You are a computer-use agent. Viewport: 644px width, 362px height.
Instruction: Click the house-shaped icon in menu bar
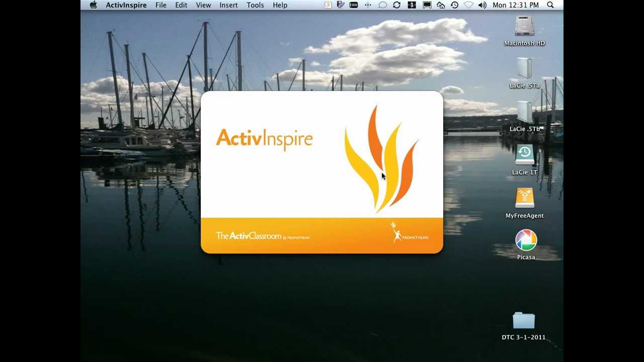(x=441, y=5)
